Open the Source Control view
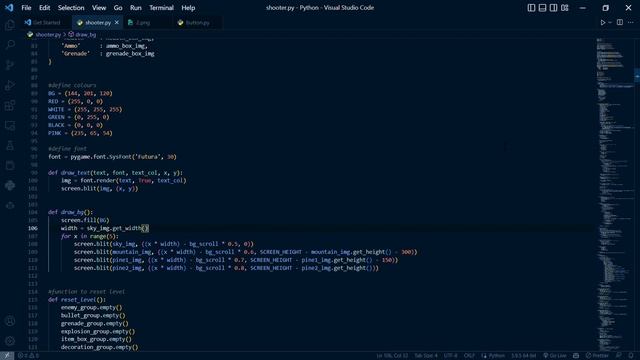Viewport: 640px width, 360px height. coord(10,65)
